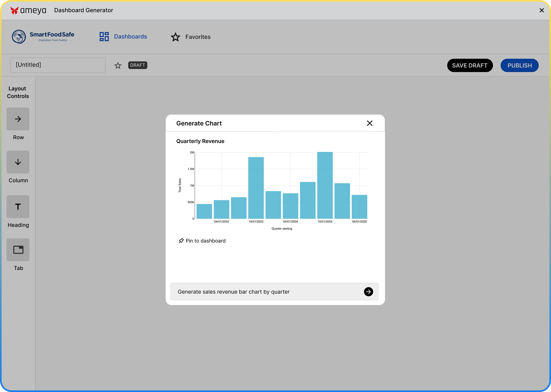Click the SmartFoodSafe logo
The height and width of the screenshot is (392, 551).
(43, 37)
